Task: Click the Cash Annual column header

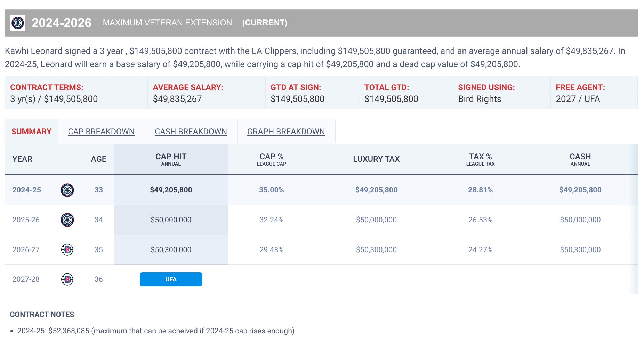Action: (580, 159)
